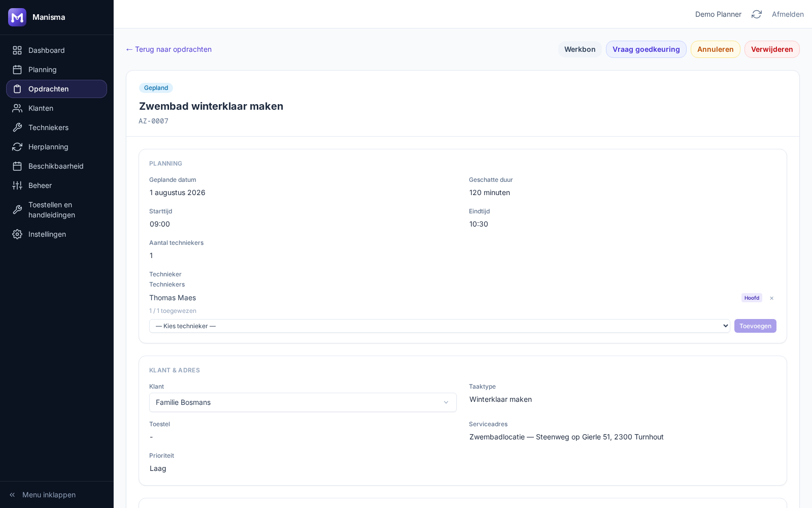The width and height of the screenshot is (812, 508).
Task: Open Instellingen in the sidebar
Action: tap(56, 234)
